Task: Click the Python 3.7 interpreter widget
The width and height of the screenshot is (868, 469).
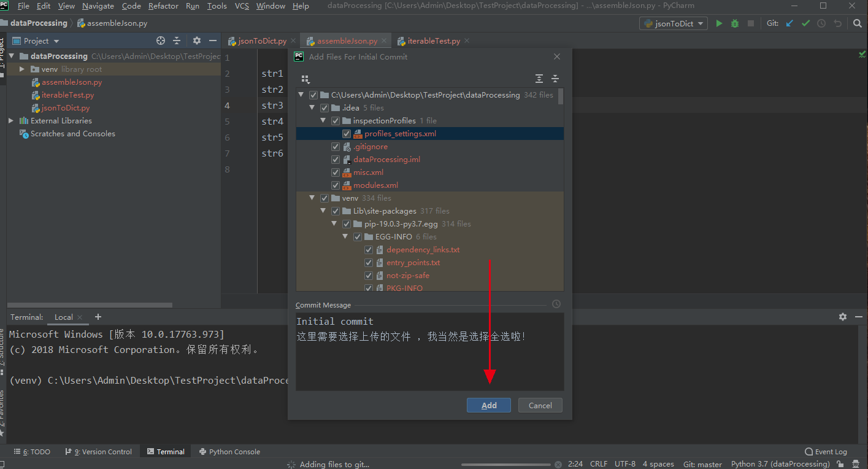Action: 780,464
